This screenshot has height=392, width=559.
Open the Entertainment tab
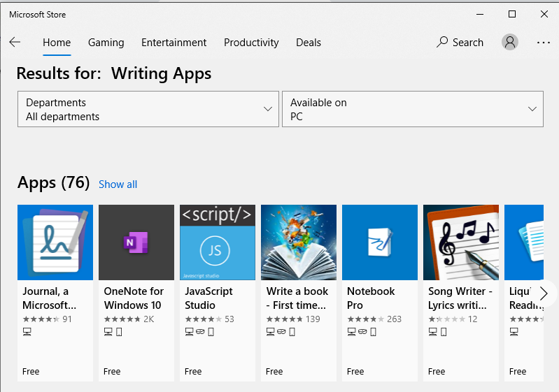[x=174, y=43]
